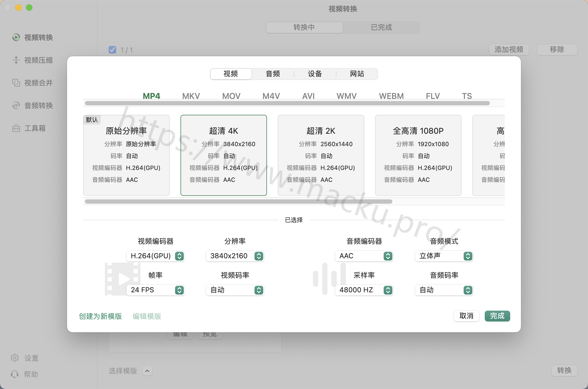Click the 视频转换 sidebar icon
This screenshot has height=389, width=588.
coord(16,37)
